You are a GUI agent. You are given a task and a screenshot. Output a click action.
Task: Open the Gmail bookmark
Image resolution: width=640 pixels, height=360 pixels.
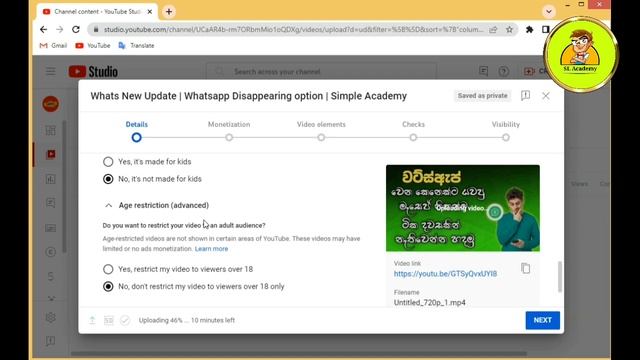click(x=53, y=46)
